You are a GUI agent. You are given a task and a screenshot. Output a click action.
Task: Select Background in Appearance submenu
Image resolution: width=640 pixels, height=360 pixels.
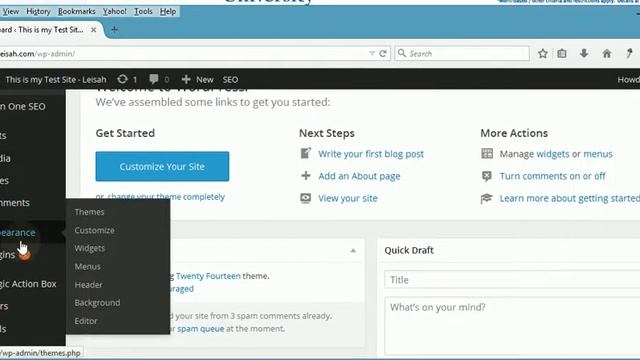pyautogui.click(x=97, y=302)
